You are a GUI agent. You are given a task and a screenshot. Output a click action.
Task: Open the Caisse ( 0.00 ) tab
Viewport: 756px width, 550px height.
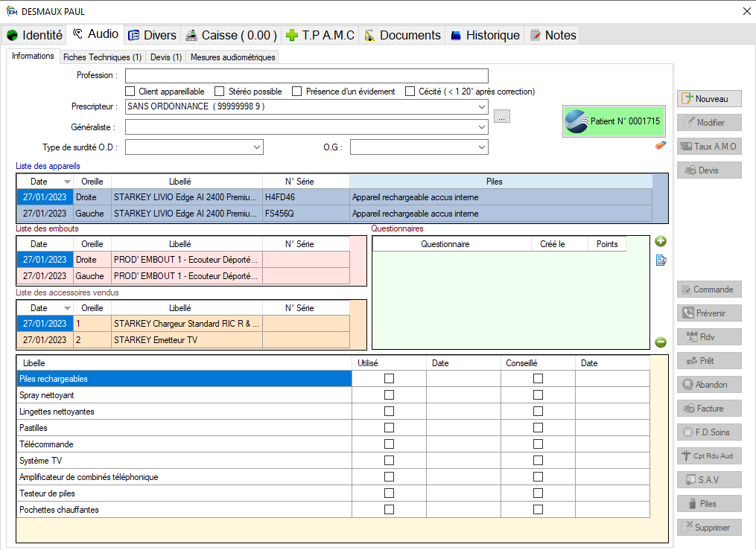point(232,35)
